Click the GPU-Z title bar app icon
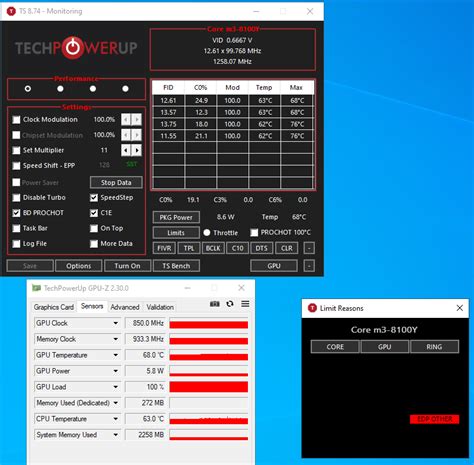Image resolution: width=474 pixels, height=465 pixels. click(36, 288)
